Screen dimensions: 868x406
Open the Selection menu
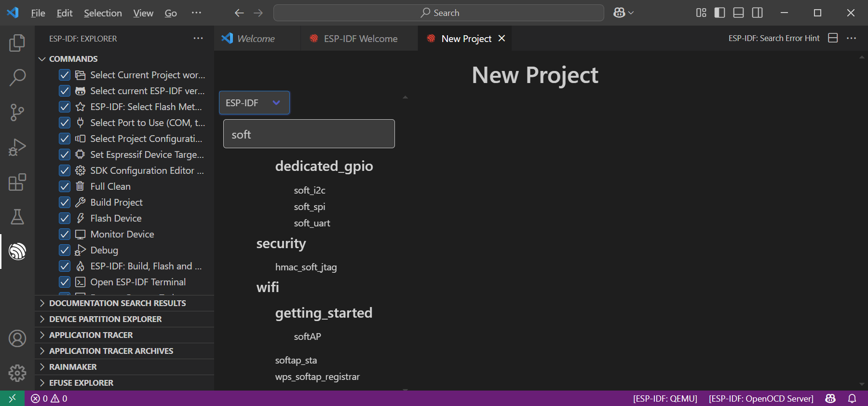pyautogui.click(x=103, y=13)
